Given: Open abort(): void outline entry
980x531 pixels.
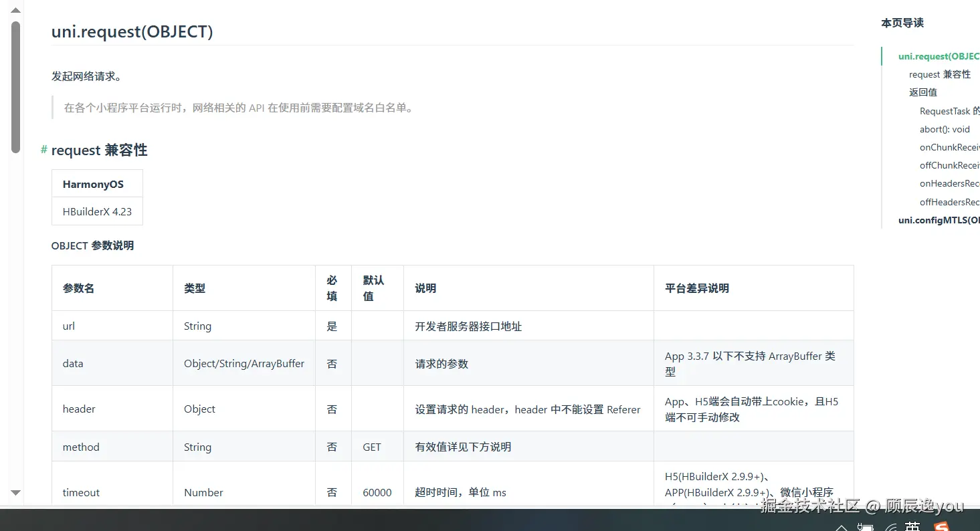Looking at the screenshot, I should pyautogui.click(x=944, y=129).
